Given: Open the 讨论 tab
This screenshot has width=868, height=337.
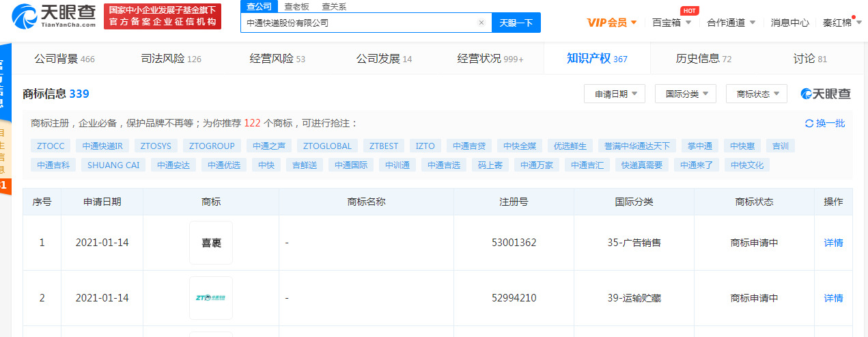Looking at the screenshot, I should (x=810, y=59).
